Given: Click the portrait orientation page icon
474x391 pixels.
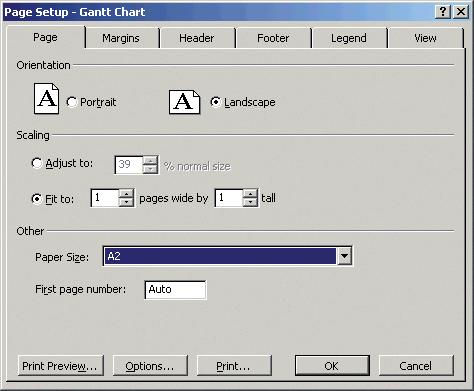Looking at the screenshot, I should click(x=47, y=99).
